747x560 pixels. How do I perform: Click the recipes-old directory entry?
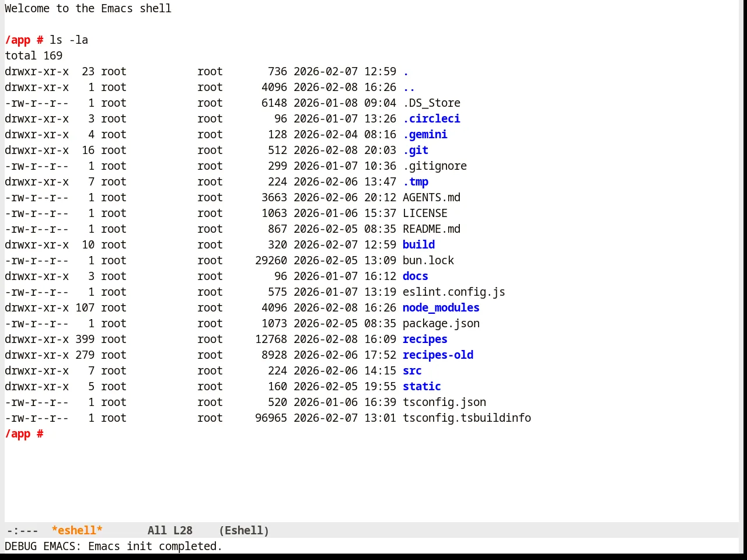click(x=438, y=355)
